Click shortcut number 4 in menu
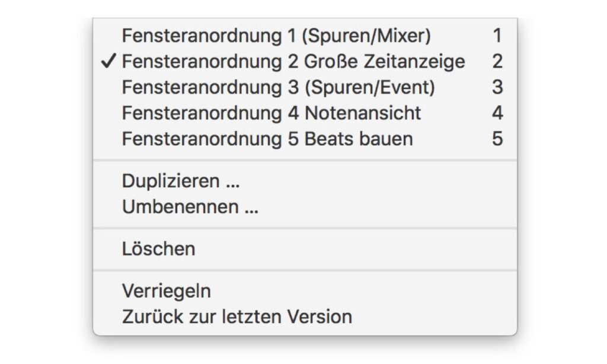The height and width of the screenshot is (364, 607). (x=497, y=113)
